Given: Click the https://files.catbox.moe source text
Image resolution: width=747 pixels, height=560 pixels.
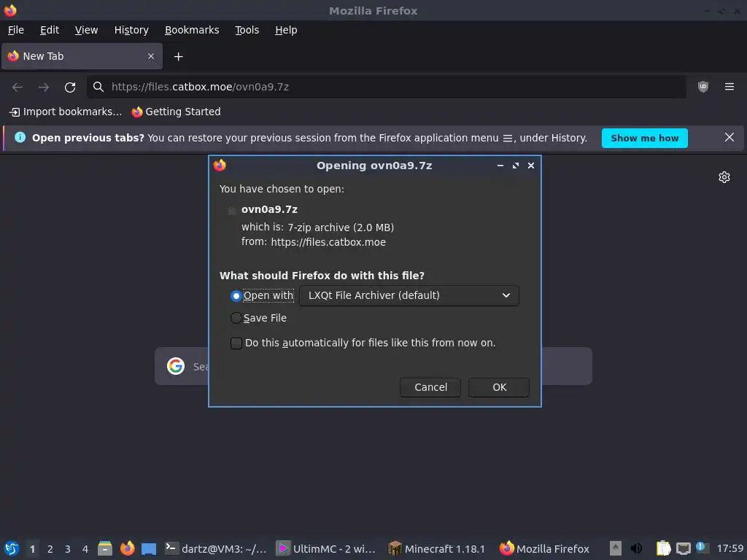Looking at the screenshot, I should pyautogui.click(x=328, y=242).
